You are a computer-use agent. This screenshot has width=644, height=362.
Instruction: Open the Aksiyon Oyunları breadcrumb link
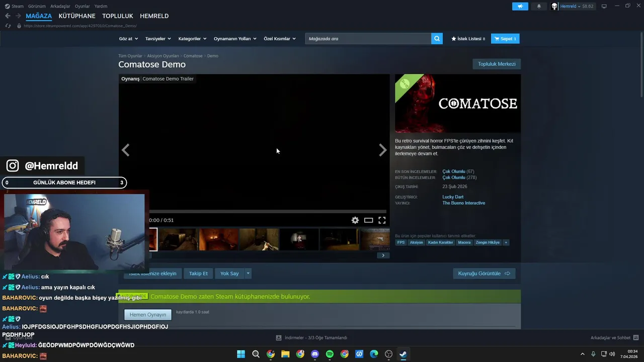point(163,56)
